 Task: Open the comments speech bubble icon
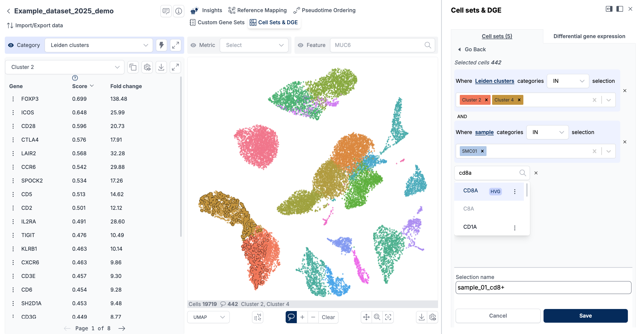point(166,11)
